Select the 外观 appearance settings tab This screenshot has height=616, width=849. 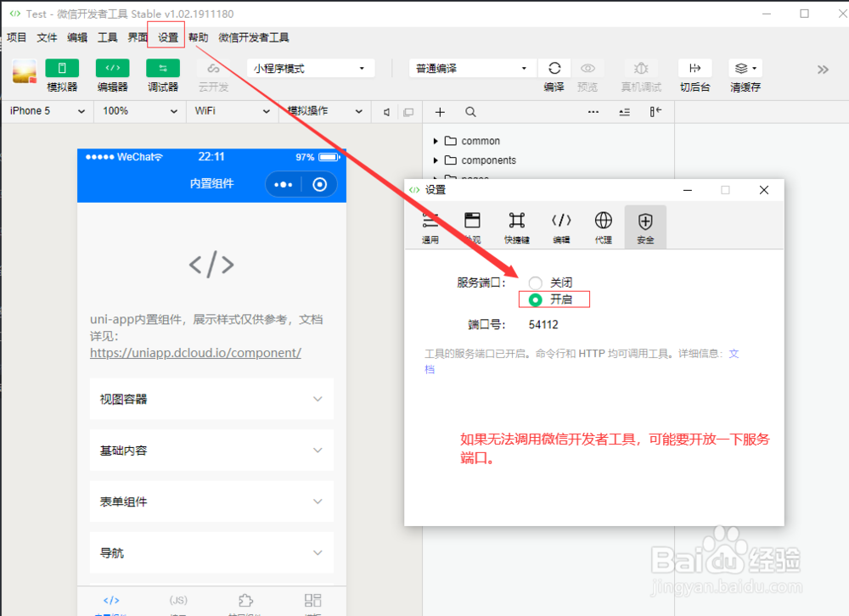pos(472,227)
